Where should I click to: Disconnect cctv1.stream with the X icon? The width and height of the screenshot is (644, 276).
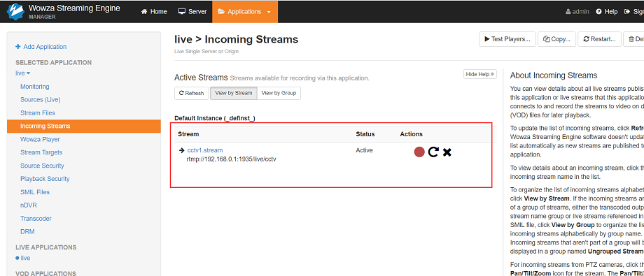tap(447, 152)
